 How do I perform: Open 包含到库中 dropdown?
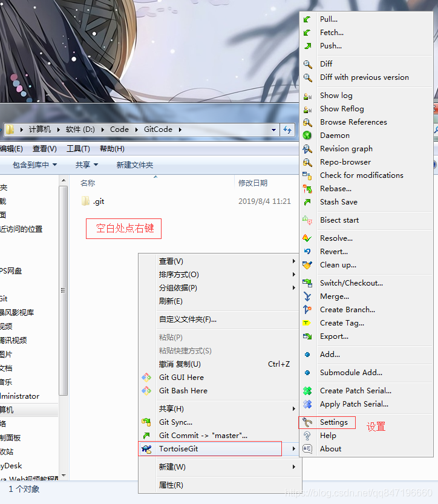[34, 165]
